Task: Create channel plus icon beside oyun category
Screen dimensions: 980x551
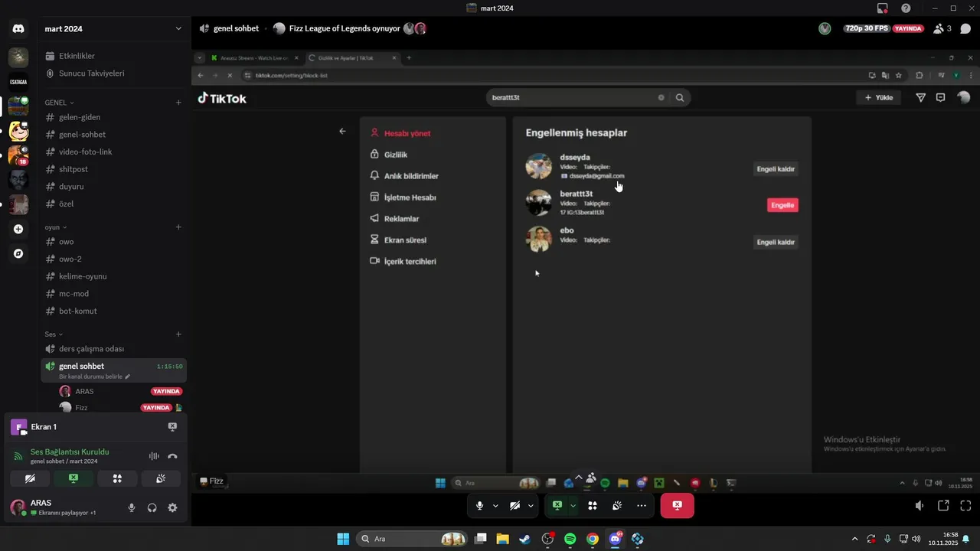Action: (x=178, y=227)
